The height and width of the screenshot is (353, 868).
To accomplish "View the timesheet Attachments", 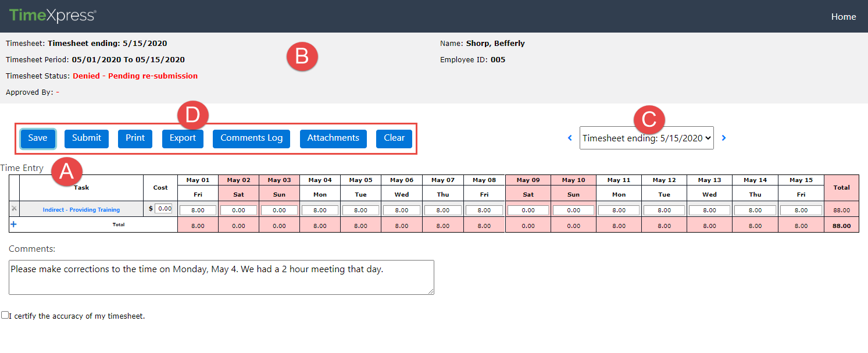I will (333, 138).
